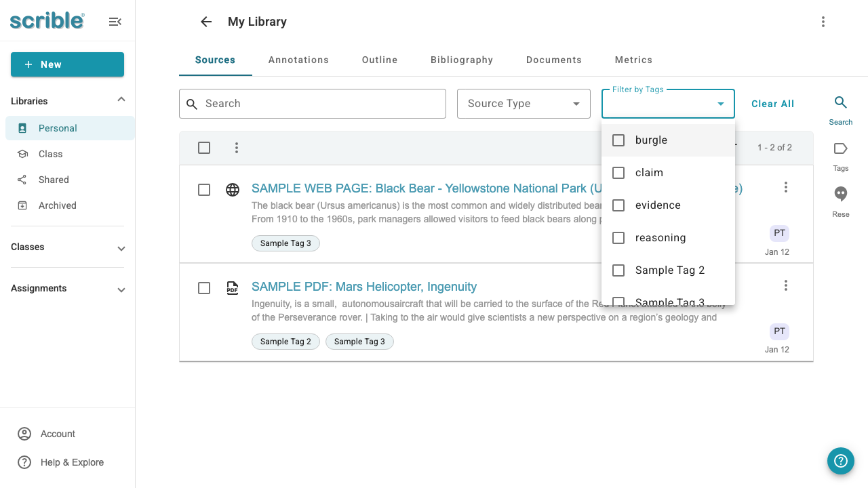This screenshot has height=488, width=868.
Task: Switch to the Documents tab
Action: [554, 60]
